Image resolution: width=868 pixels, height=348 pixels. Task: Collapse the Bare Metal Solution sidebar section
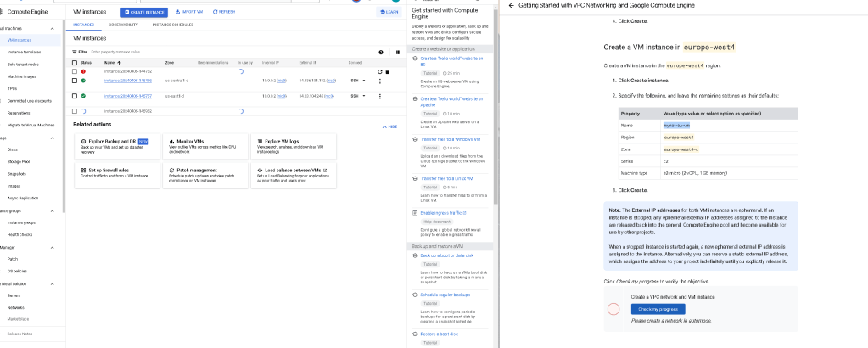pyautogui.click(x=53, y=283)
